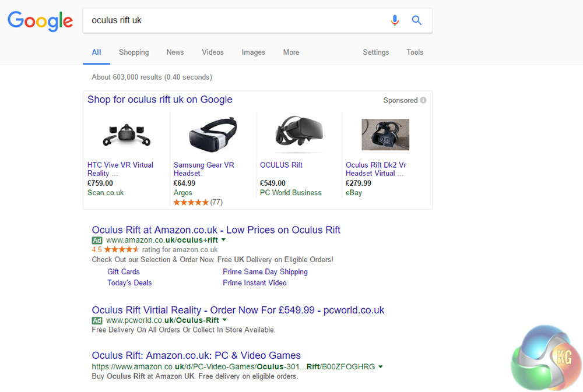Image resolution: width=583 pixels, height=392 pixels.
Task: Click the microphone voice search icon
Action: pyautogui.click(x=395, y=20)
